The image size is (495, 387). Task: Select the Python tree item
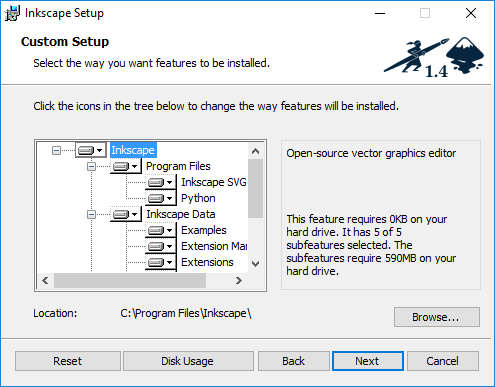pos(198,198)
